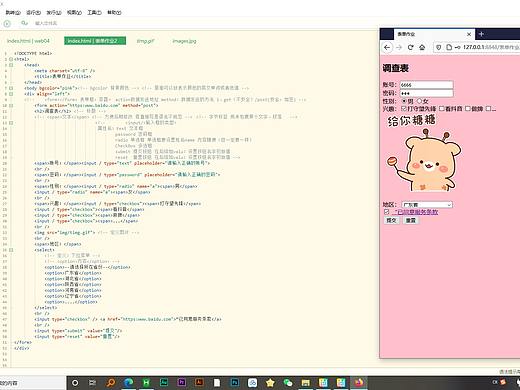Image resolution: width=520 pixels, height=390 pixels.
Task: Collapse the <html> code fold marker
Action: [11, 59]
